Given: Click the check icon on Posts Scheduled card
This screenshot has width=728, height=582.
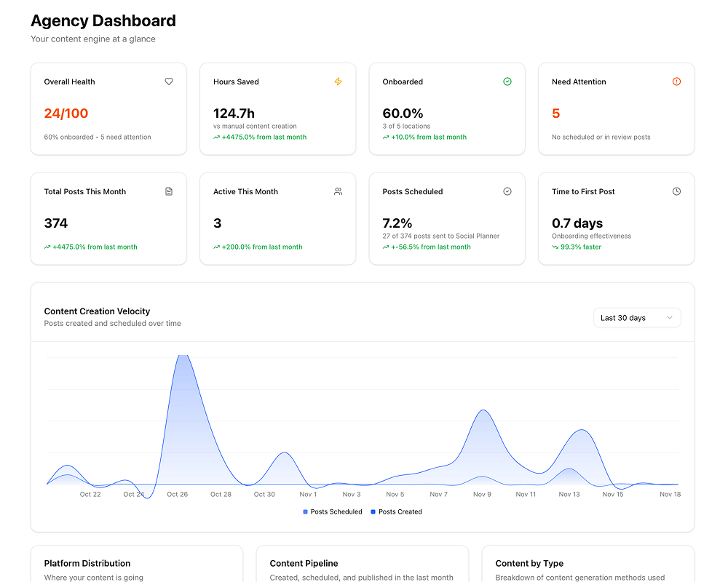Looking at the screenshot, I should point(507,191).
